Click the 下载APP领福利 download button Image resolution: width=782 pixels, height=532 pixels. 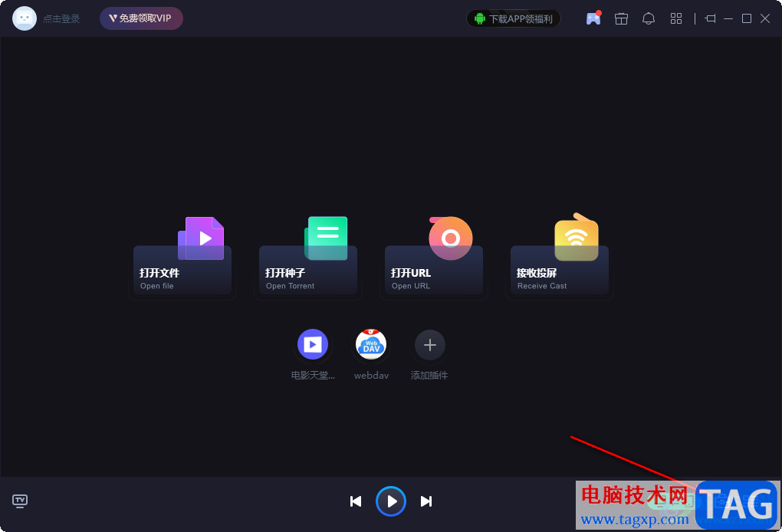pos(514,19)
